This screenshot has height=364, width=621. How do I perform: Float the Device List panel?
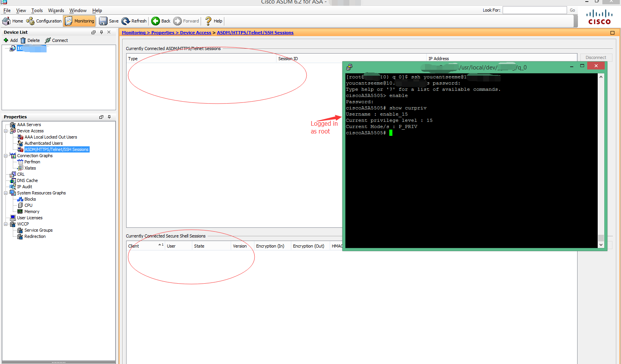pyautogui.click(x=93, y=32)
